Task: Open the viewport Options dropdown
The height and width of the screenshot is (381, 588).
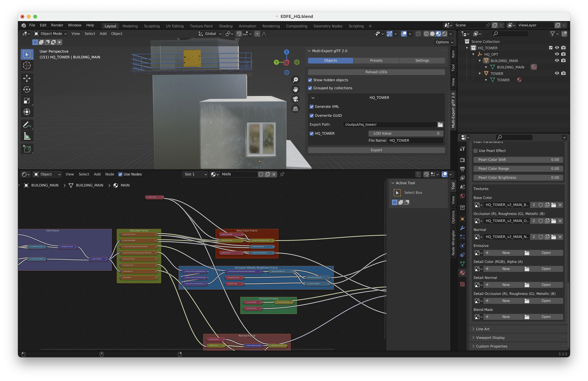Action: tap(444, 42)
